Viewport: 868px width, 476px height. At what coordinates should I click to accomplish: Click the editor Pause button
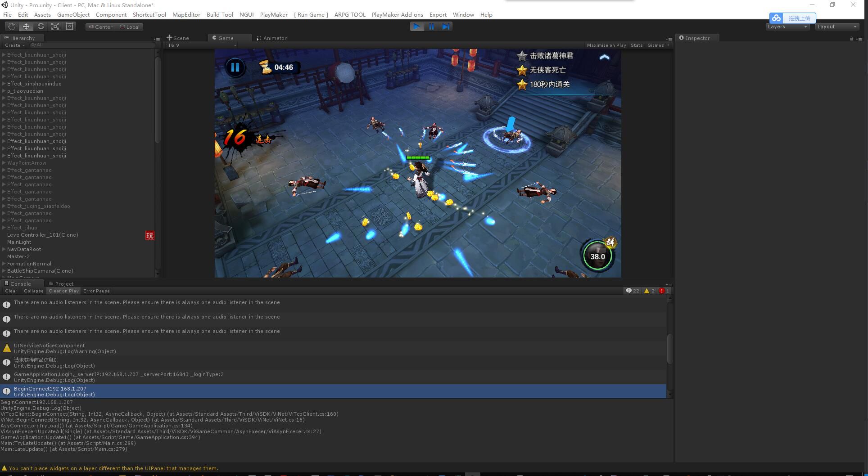coord(431,27)
